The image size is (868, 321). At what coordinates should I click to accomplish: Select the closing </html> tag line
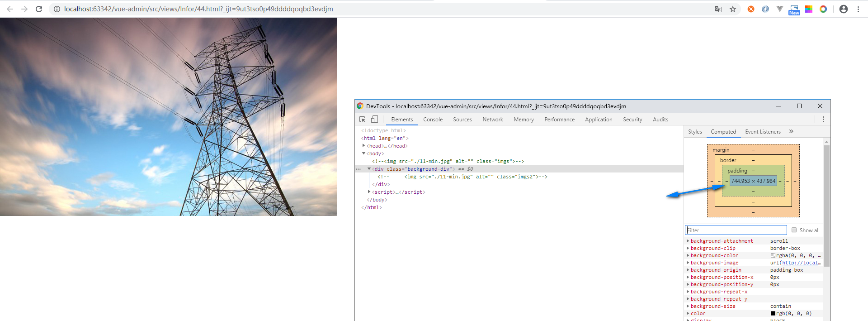(372, 207)
